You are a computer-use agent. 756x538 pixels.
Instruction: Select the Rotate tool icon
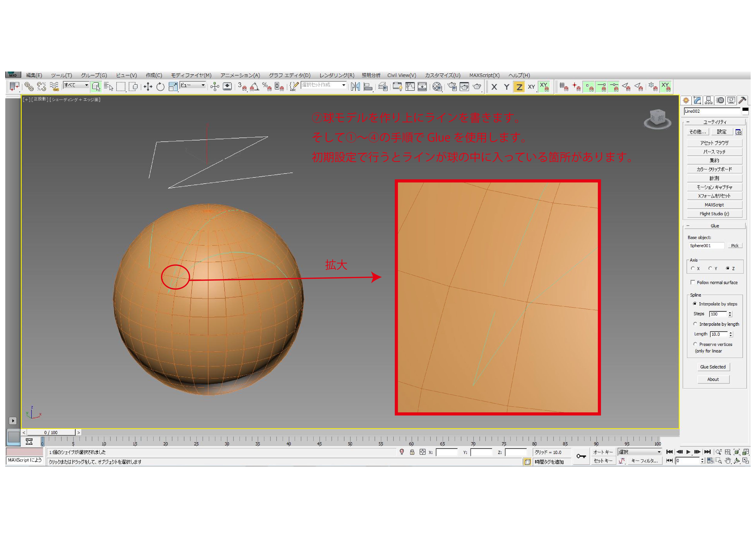point(160,87)
